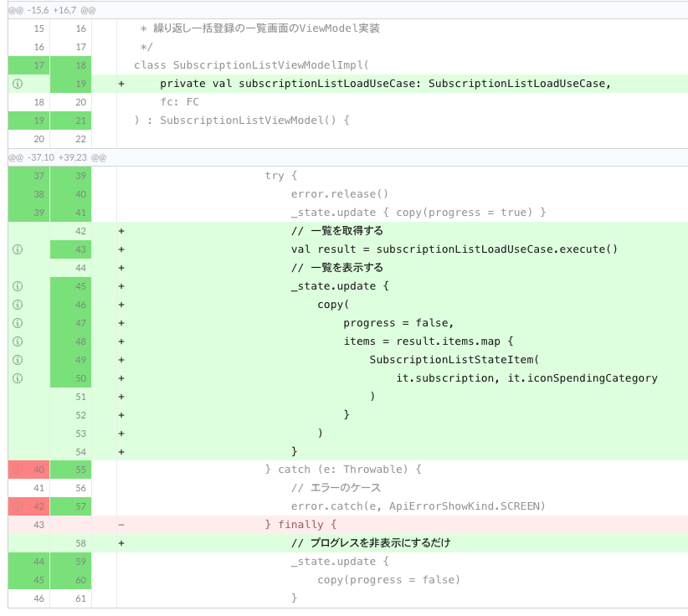688x616 pixels.
Task: Click new line number 55
Action: point(80,470)
